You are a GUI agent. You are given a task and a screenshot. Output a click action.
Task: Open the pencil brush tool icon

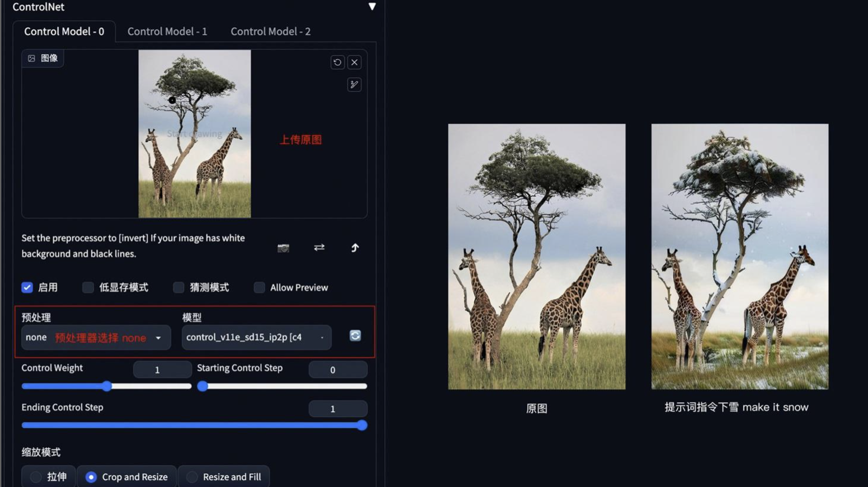click(x=354, y=85)
